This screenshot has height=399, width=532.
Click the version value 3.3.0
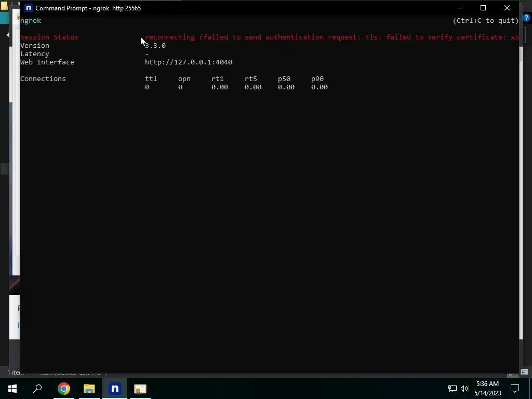(155, 46)
